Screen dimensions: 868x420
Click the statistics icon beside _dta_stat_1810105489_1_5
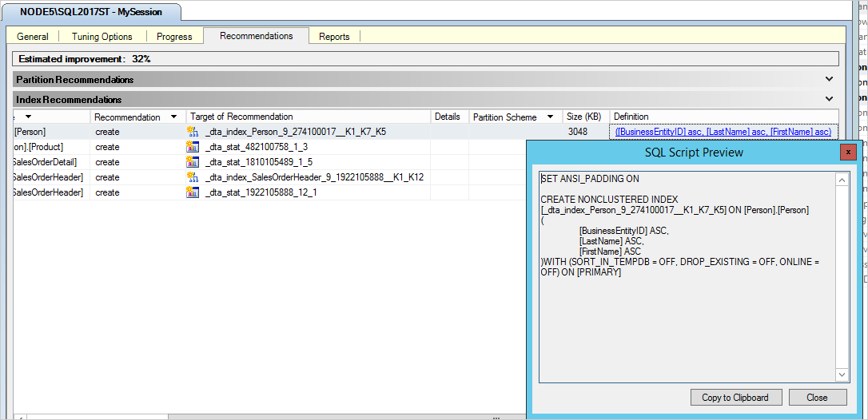click(x=192, y=162)
